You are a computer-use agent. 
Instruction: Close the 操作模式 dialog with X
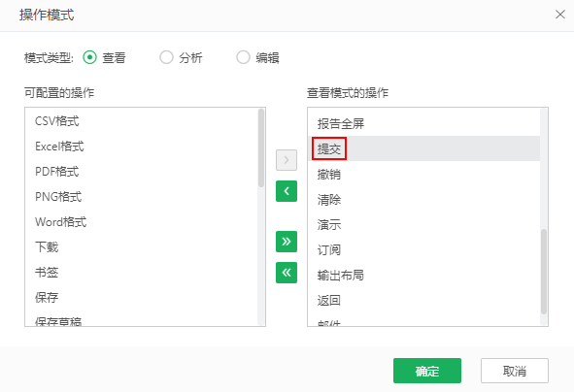point(560,15)
